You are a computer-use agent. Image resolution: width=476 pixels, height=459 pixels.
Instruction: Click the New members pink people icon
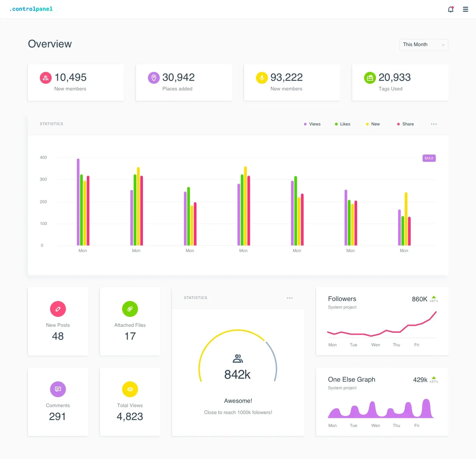click(45, 78)
